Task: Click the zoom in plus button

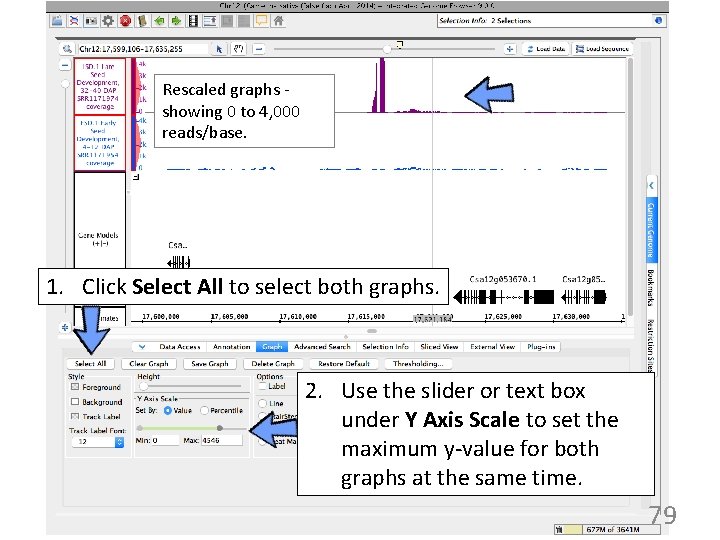Action: (x=510, y=49)
